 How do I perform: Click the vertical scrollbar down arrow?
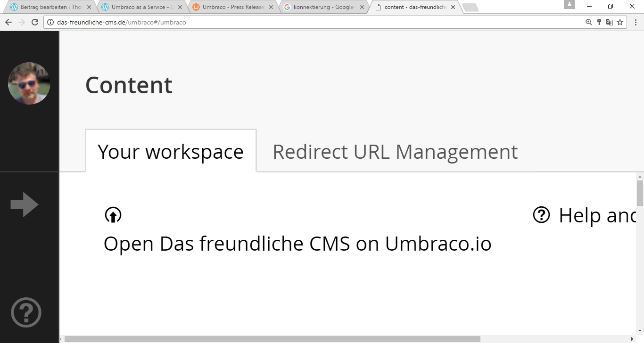640,331
